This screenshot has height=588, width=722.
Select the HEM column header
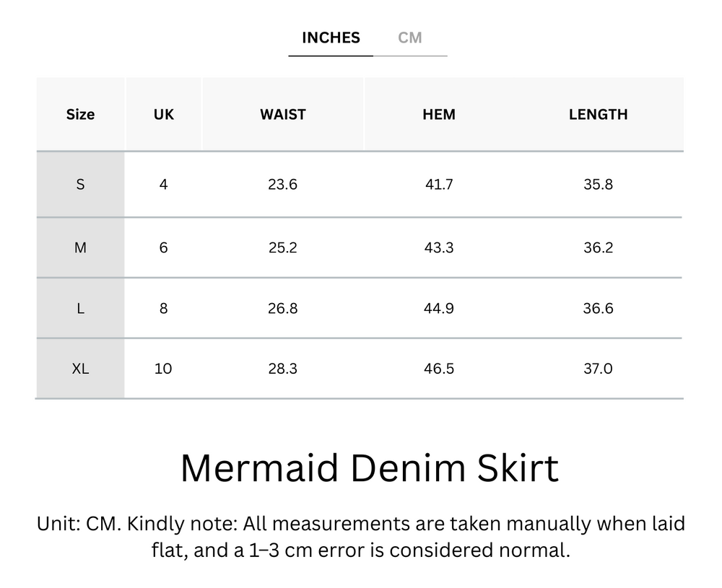[x=438, y=114]
